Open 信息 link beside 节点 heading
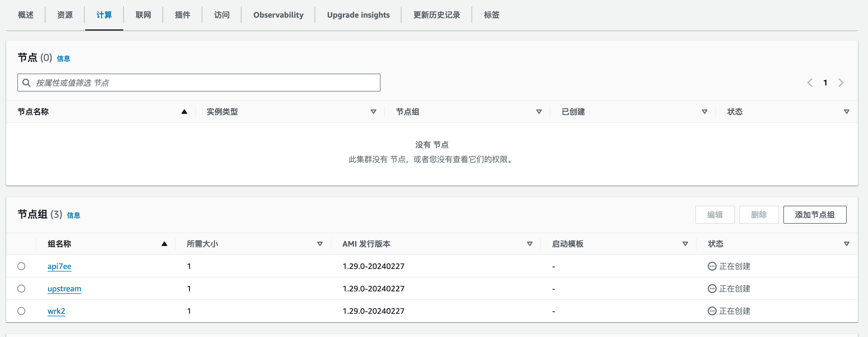 click(x=63, y=58)
